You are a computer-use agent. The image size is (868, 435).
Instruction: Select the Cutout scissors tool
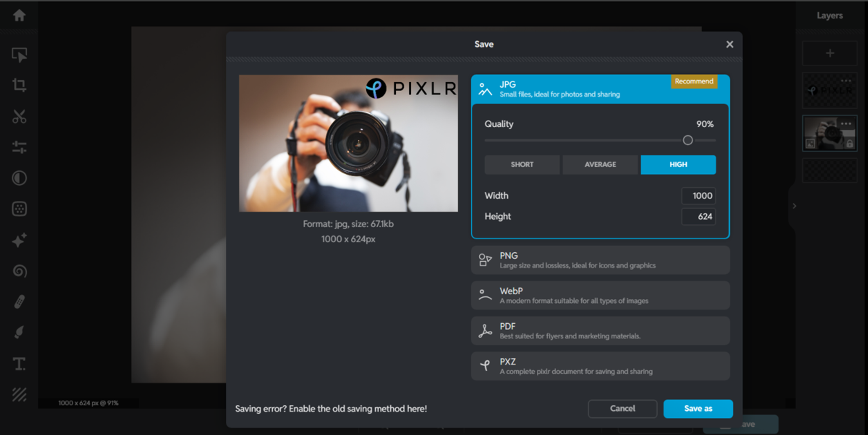[19, 116]
